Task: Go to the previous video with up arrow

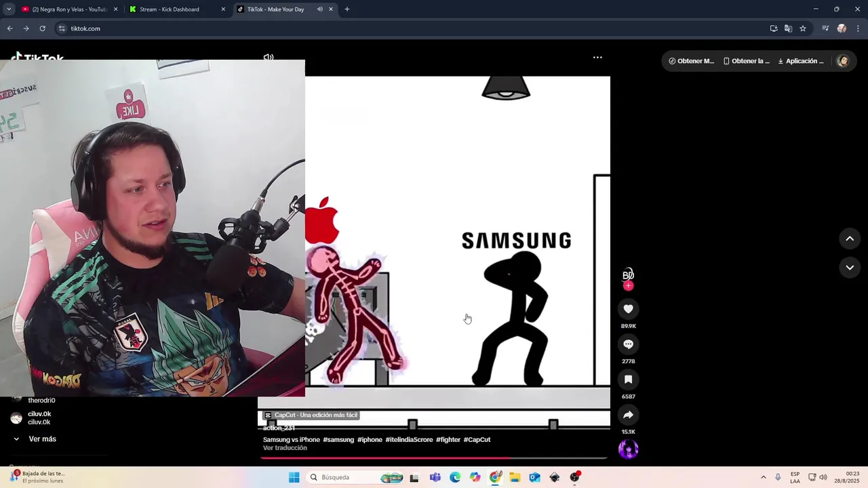Action: pos(850,239)
